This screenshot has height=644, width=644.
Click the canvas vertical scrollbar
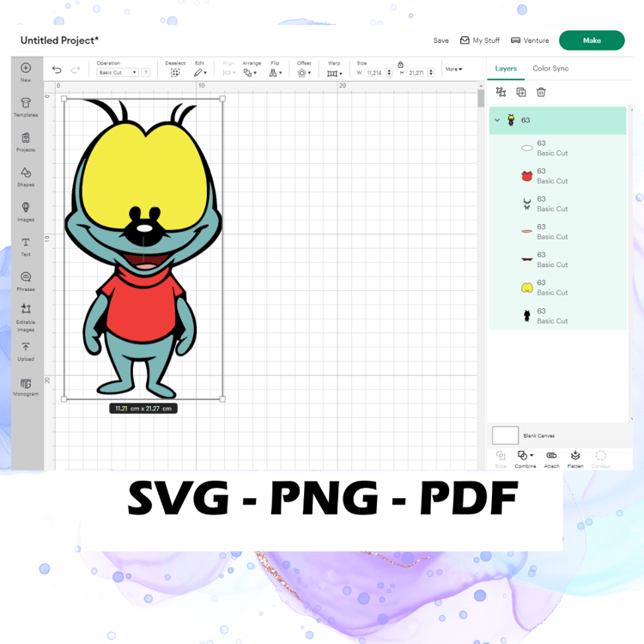click(x=481, y=99)
